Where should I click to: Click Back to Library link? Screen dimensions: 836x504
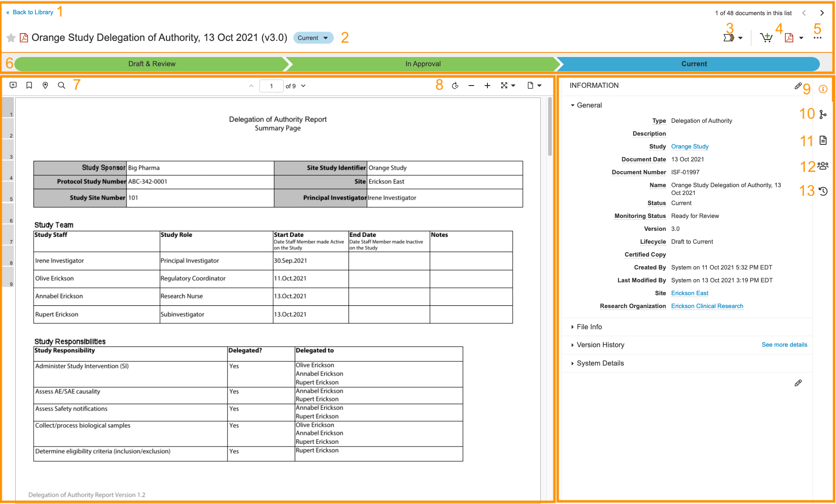pyautogui.click(x=33, y=12)
